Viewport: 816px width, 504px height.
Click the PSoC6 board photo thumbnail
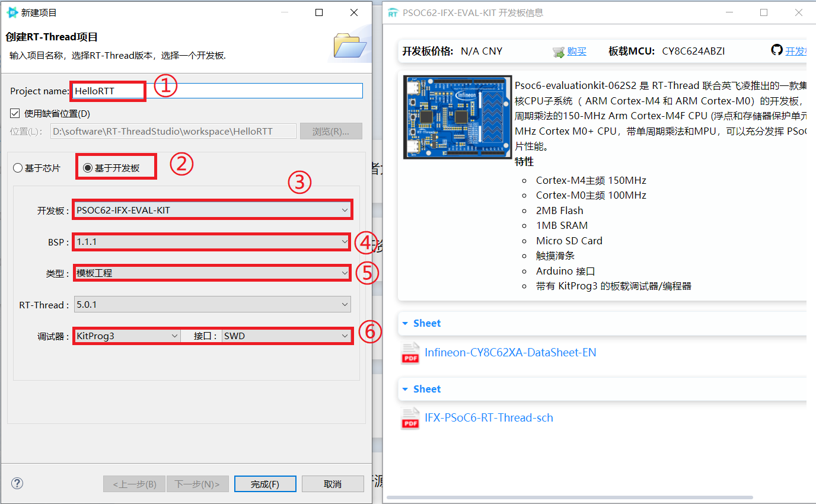coord(457,117)
